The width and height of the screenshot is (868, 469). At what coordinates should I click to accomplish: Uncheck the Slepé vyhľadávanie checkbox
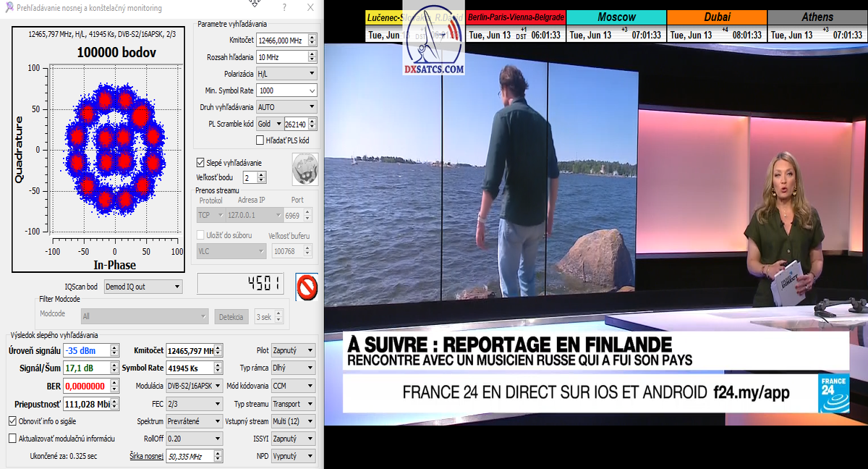pos(201,163)
